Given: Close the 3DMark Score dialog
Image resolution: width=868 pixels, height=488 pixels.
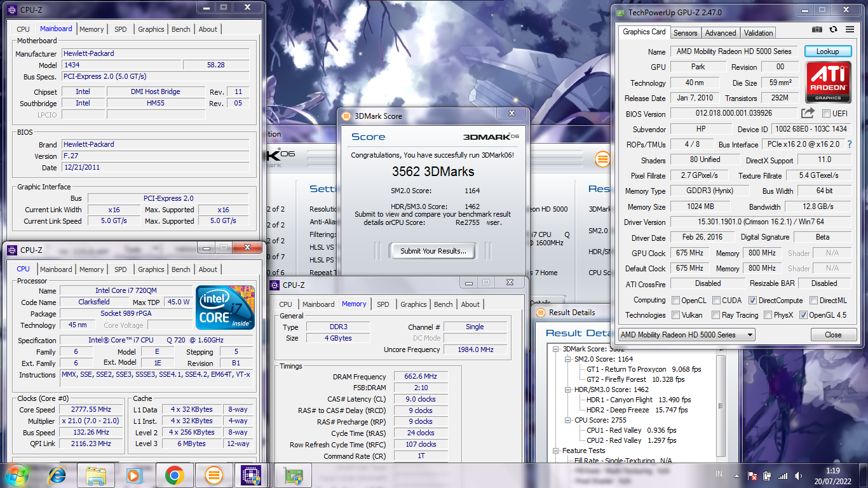Looking at the screenshot, I should (512, 114).
